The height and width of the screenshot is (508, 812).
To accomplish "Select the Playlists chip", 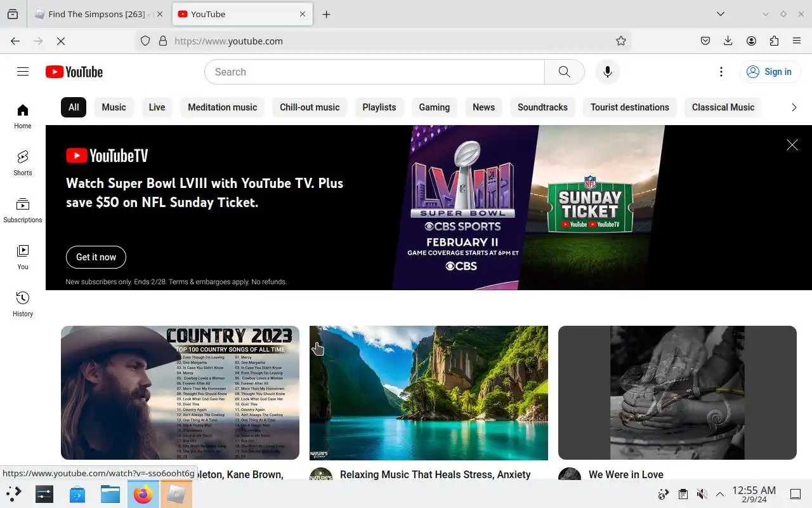I will pos(379,107).
